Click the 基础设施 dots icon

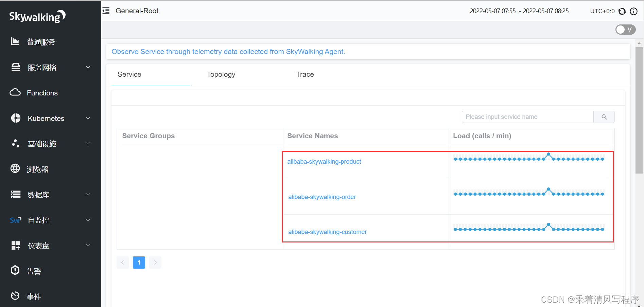16,143
